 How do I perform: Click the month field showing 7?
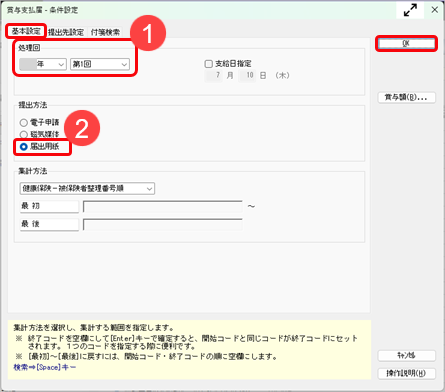coord(214,75)
